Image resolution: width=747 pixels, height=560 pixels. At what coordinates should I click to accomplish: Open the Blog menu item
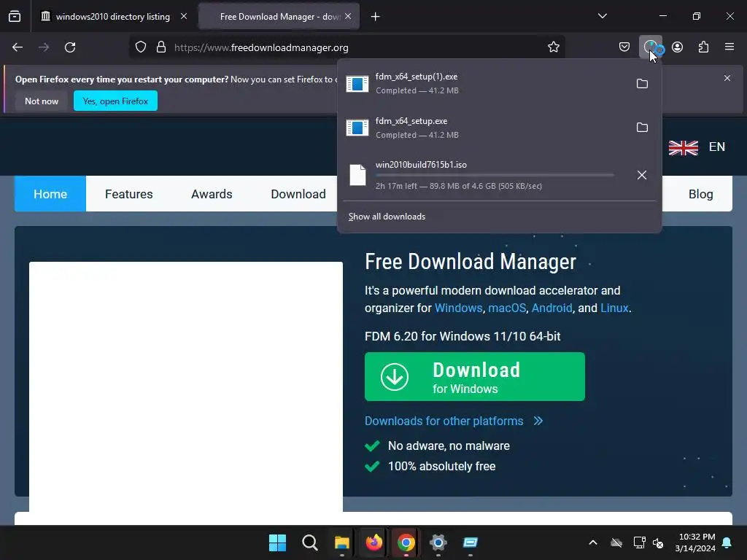(700, 194)
